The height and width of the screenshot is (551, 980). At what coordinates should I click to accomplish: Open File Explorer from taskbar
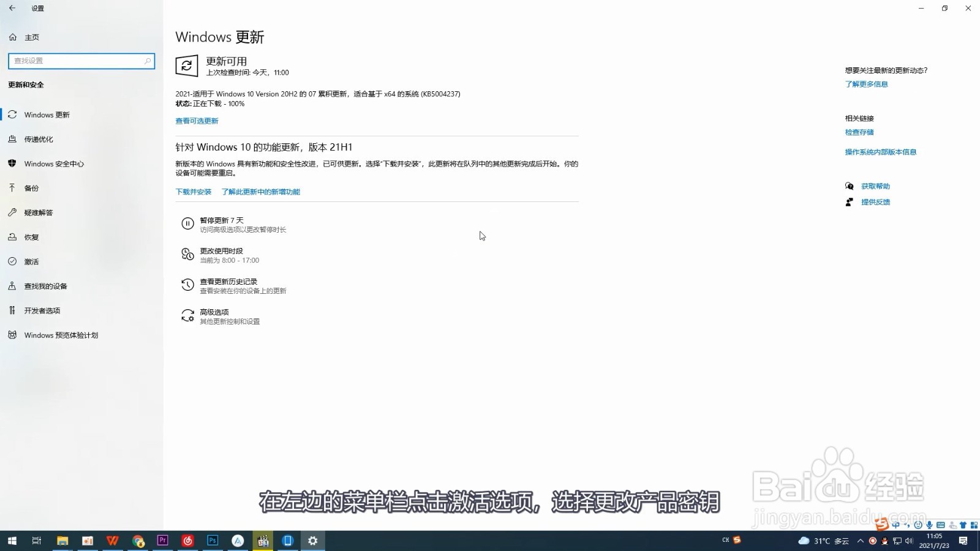62,541
